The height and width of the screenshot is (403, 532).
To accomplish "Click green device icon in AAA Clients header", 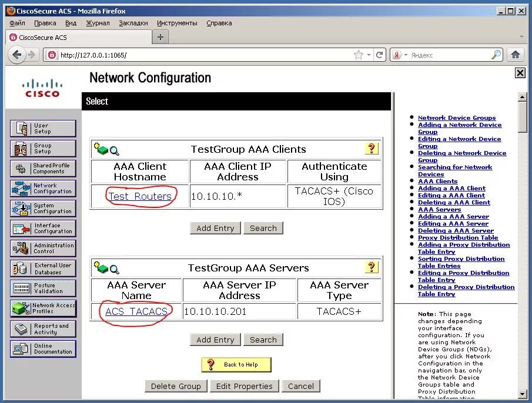I will tap(101, 149).
